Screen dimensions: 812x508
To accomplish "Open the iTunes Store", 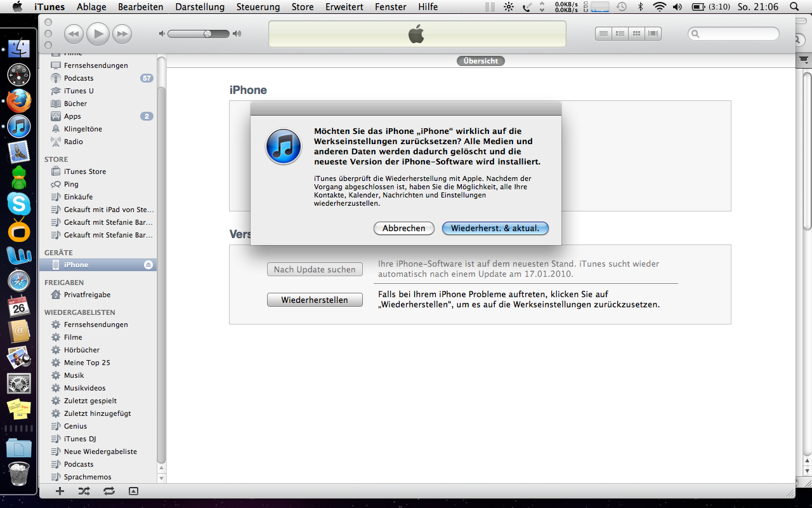I will [x=98, y=171].
